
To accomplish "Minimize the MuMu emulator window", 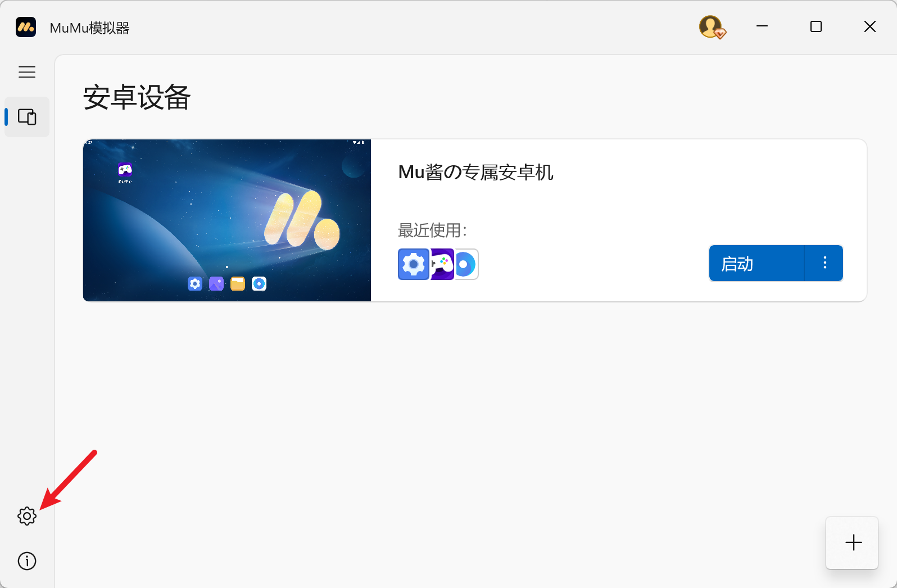I will (x=762, y=27).
